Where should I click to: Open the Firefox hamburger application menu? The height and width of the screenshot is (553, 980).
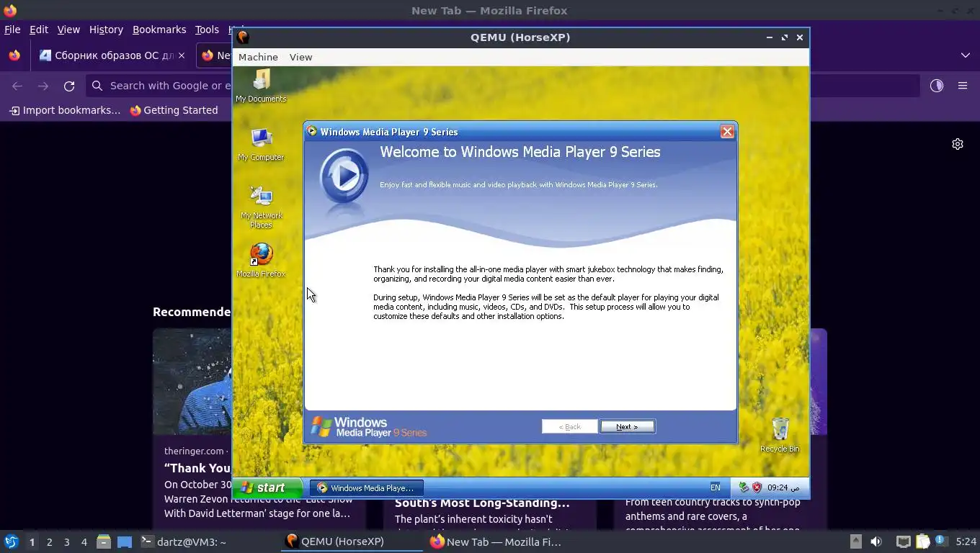coord(963,86)
